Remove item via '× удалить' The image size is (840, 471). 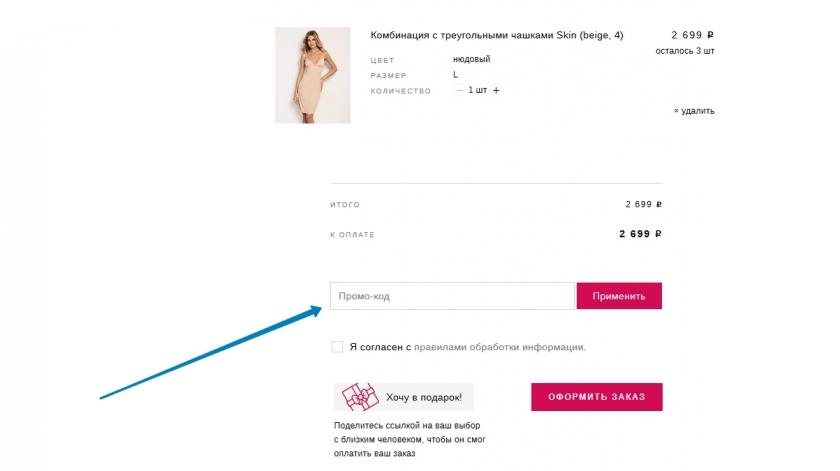coord(694,111)
